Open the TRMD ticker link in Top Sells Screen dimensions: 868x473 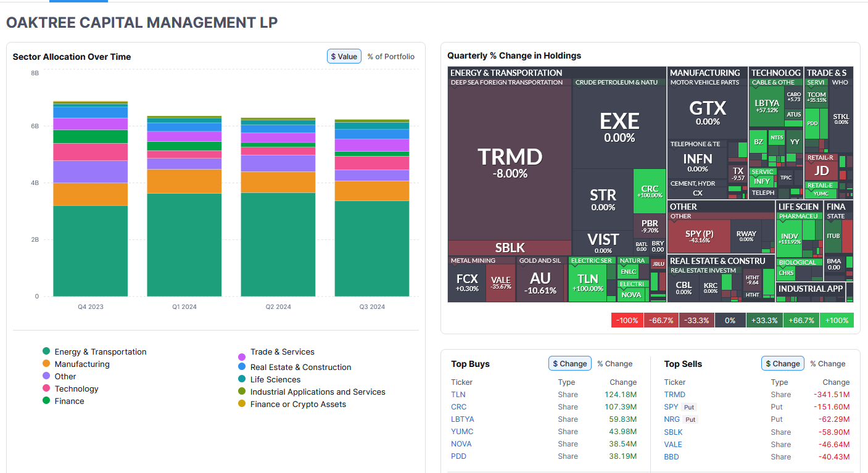coord(675,395)
